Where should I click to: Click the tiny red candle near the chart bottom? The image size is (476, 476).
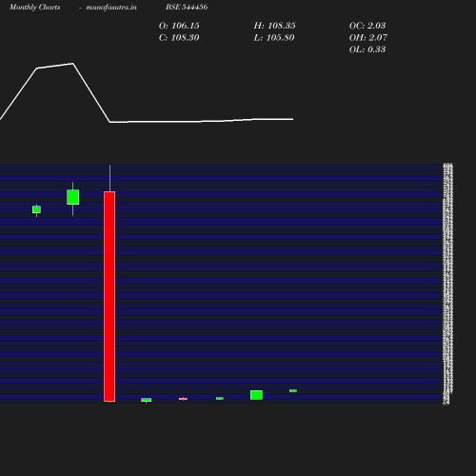click(x=183, y=399)
